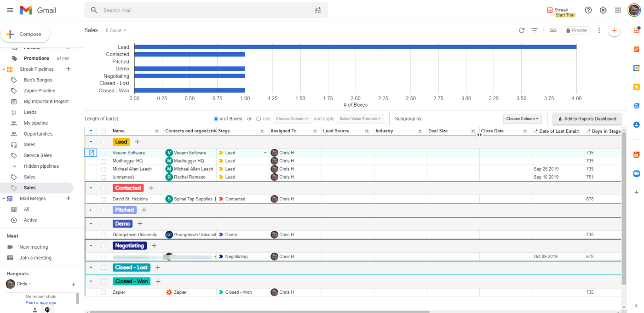Open Gmail settings gear
The height and width of the screenshot is (313, 644).
click(603, 10)
